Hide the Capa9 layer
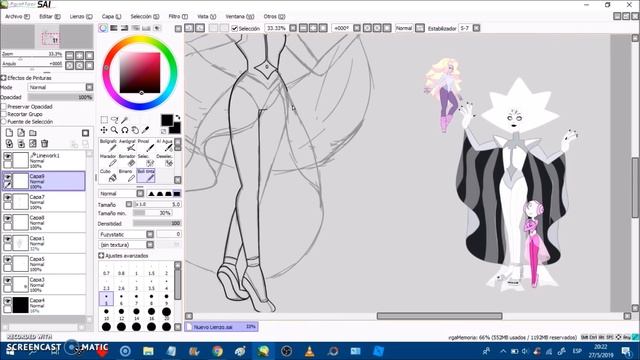640x360 pixels. click(7, 177)
